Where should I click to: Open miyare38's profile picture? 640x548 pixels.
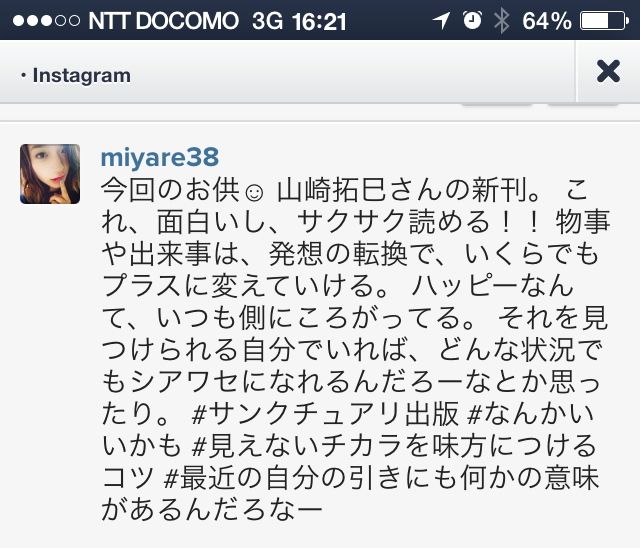click(50, 174)
